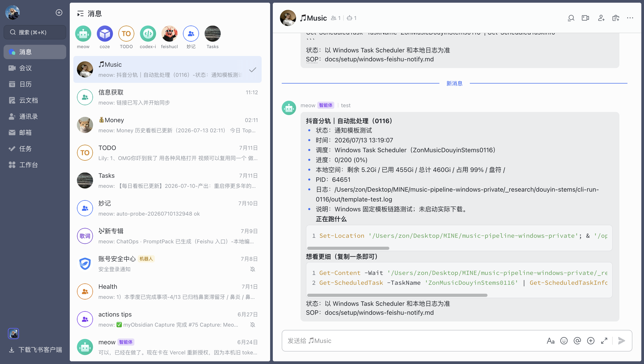644x364 pixels.
Task: Click the @ mention icon
Action: (577, 341)
